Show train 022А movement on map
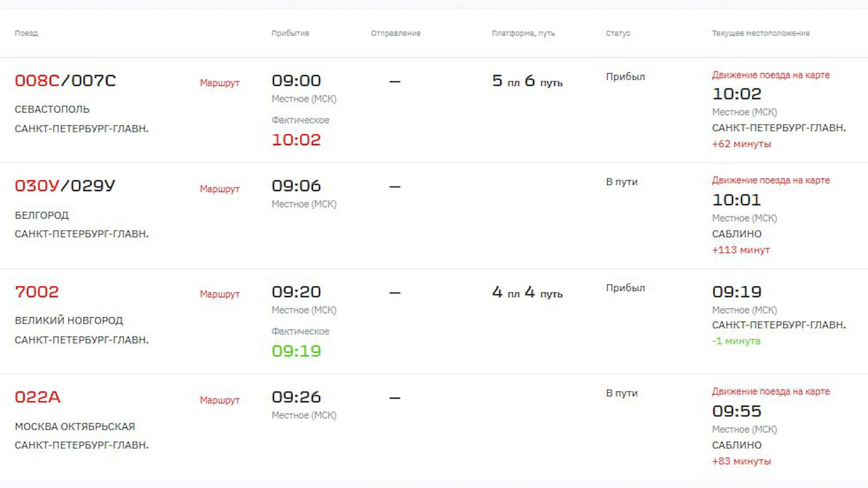This screenshot has width=868, height=488. coord(771,392)
